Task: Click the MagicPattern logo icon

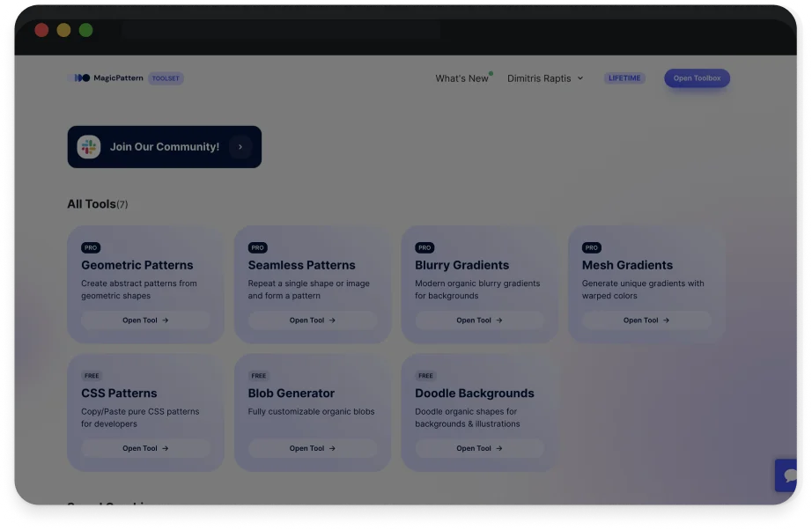Action: point(82,78)
